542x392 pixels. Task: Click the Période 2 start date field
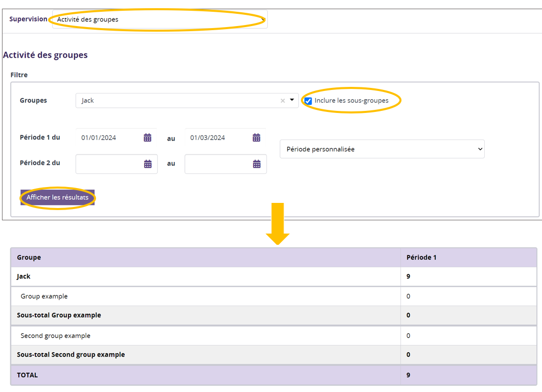click(x=109, y=164)
